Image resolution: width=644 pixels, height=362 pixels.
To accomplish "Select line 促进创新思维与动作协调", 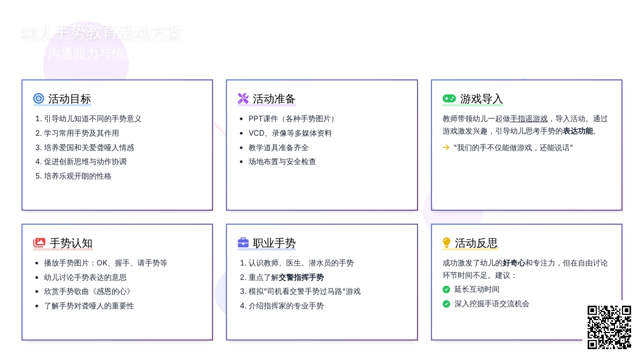I will click(85, 162).
